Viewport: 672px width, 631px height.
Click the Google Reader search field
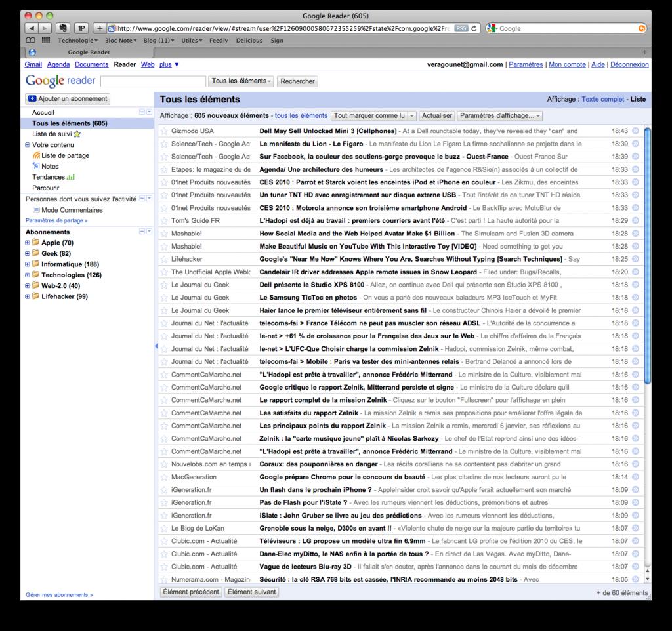coord(154,81)
